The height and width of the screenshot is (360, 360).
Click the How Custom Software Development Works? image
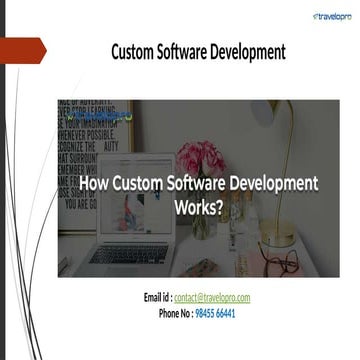(199, 188)
